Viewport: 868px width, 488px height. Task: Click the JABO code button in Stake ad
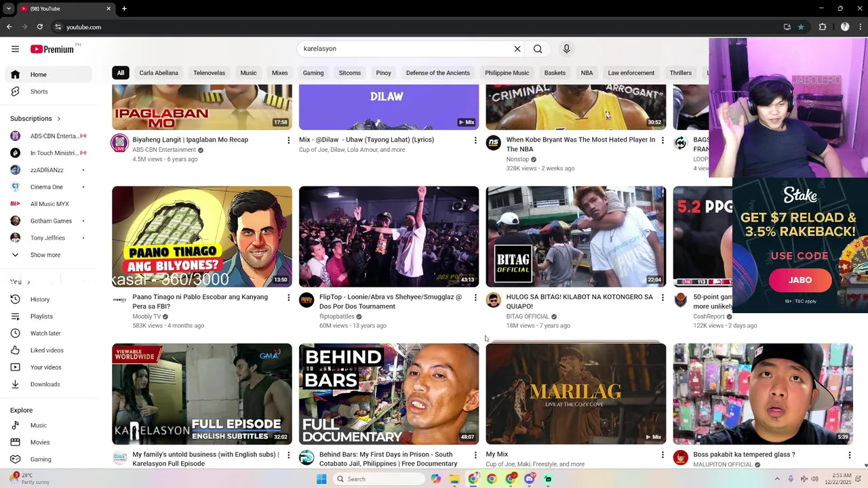pyautogui.click(x=800, y=280)
